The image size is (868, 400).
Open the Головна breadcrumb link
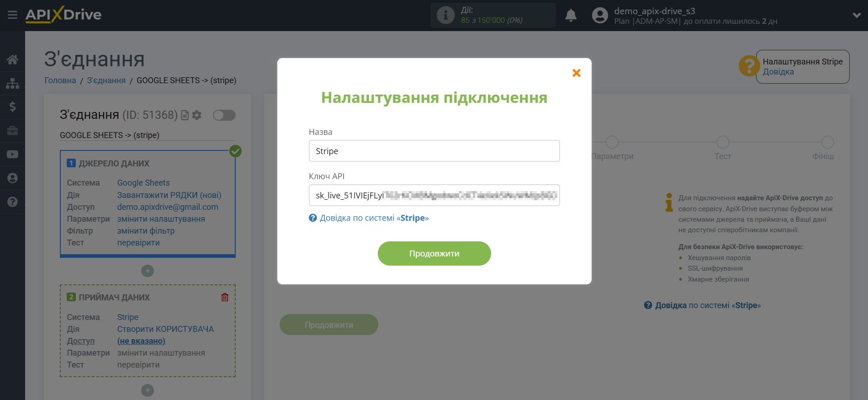tap(60, 80)
